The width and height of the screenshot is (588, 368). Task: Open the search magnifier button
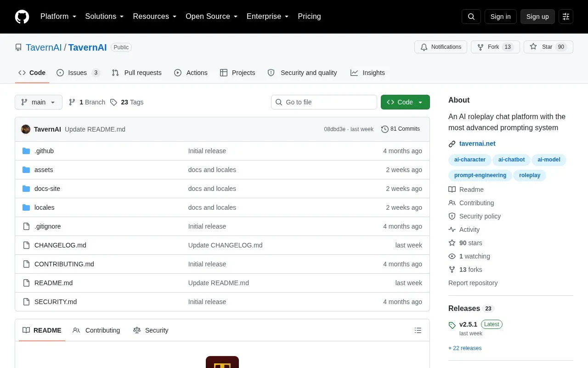click(471, 17)
